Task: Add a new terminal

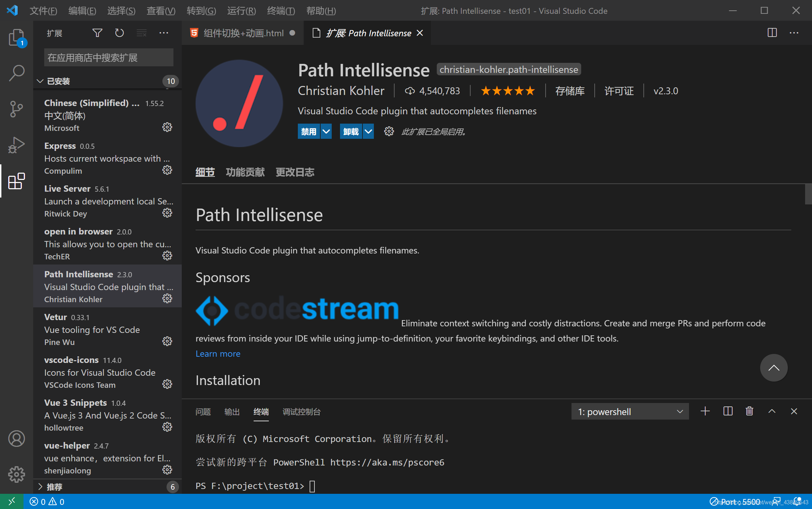Action: (705, 411)
